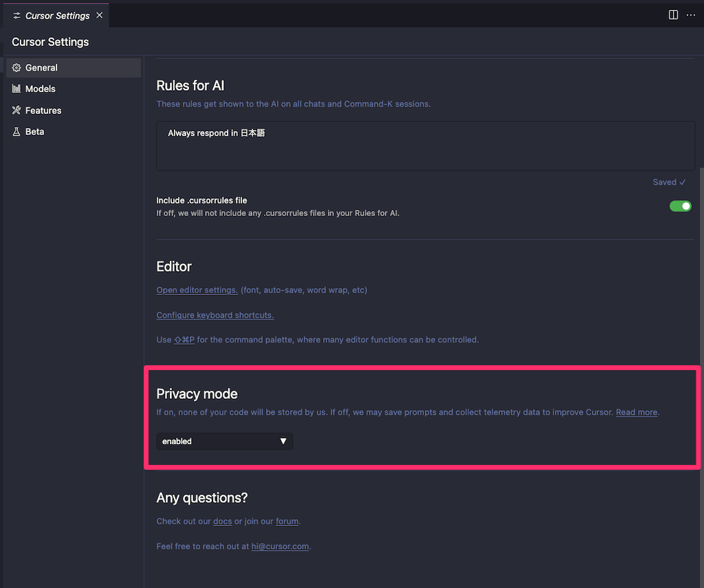704x588 pixels.
Task: Click the Include .cursorrules file label
Action: click(x=201, y=200)
